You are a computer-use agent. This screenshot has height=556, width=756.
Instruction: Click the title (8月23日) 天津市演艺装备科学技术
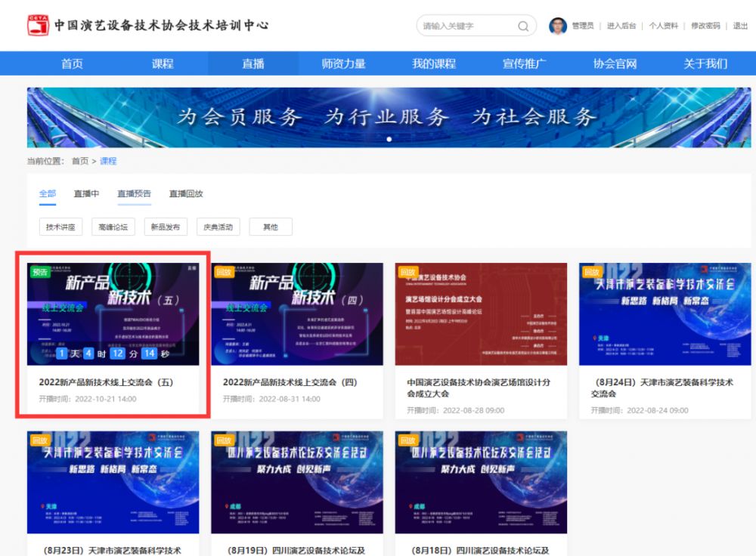(113, 551)
